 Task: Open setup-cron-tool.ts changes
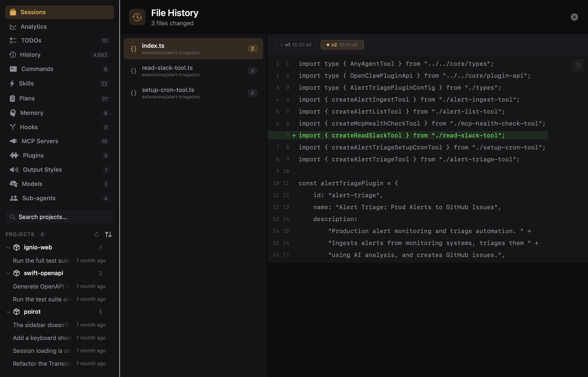(193, 93)
